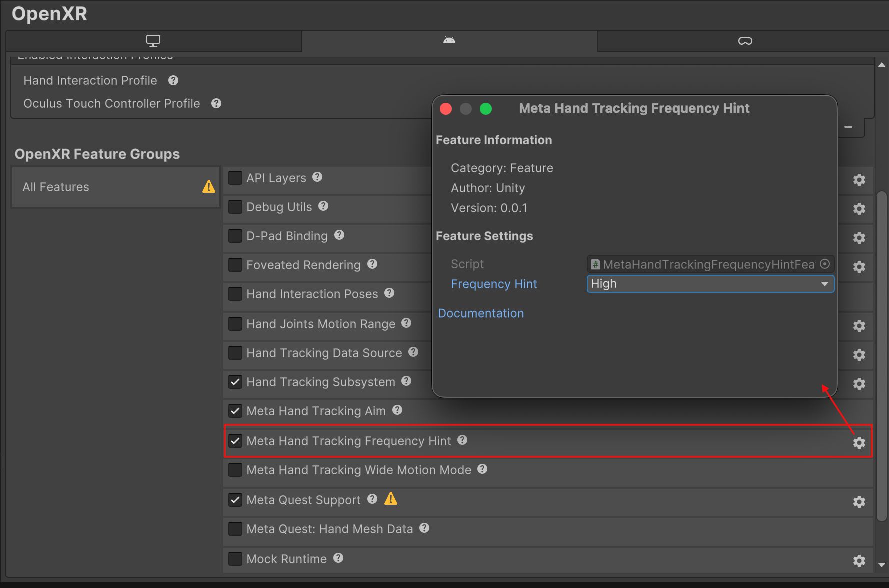Enable the API Layers feature checkbox
The image size is (889, 588).
(235, 178)
